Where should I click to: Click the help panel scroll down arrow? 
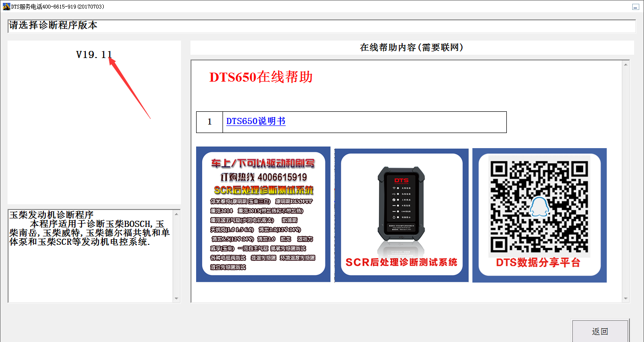[626, 299]
